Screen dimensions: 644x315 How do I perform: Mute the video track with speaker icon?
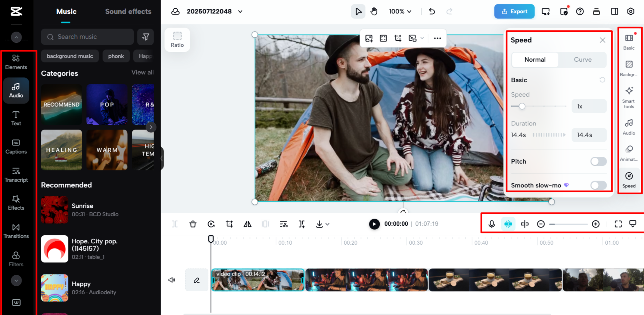click(172, 280)
